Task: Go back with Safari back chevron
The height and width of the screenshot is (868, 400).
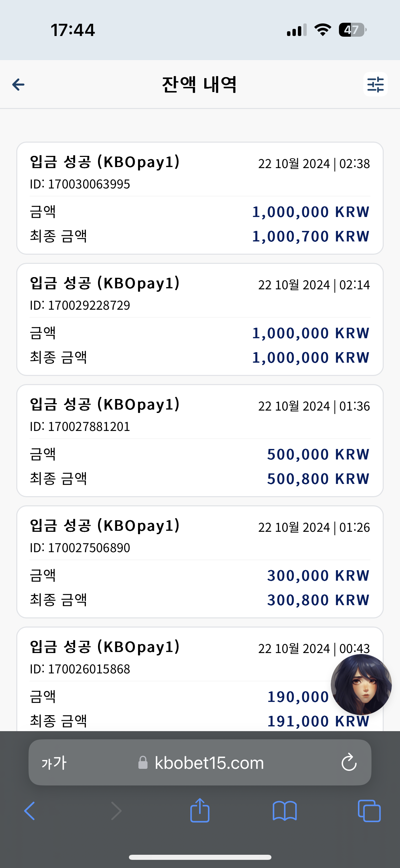Action: 30,811
